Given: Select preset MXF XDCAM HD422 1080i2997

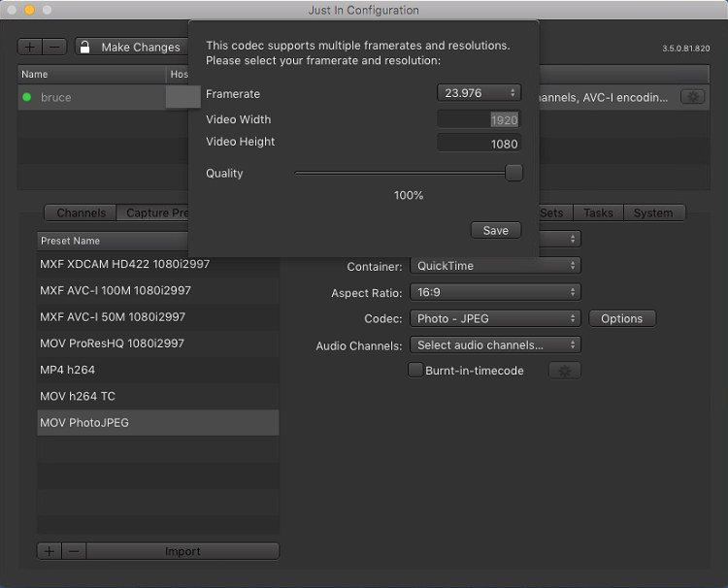Looking at the screenshot, I should tap(158, 264).
